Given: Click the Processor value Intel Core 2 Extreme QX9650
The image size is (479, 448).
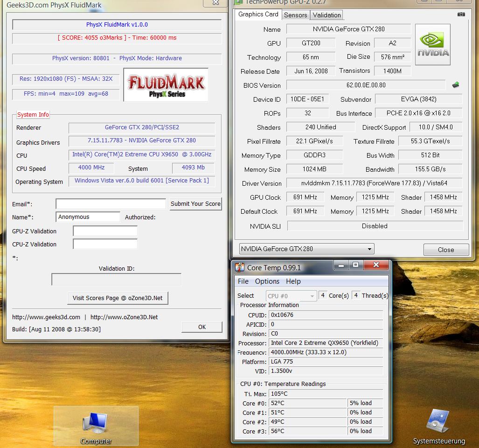Looking at the screenshot, I should tap(326, 343).
